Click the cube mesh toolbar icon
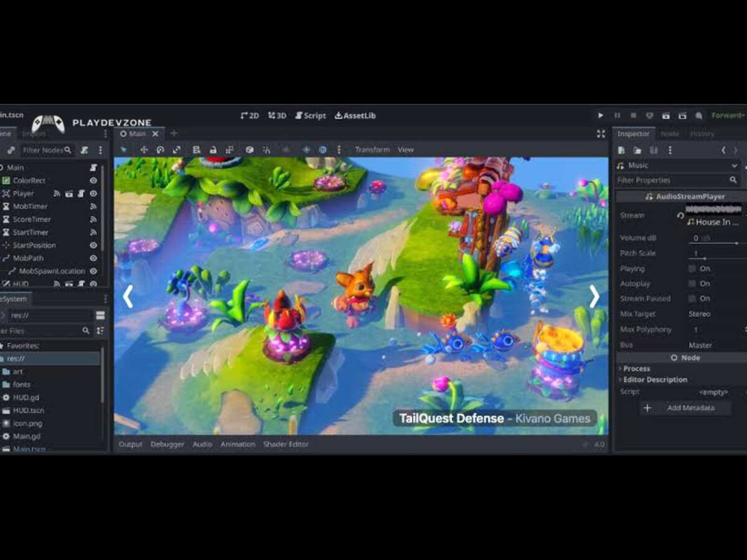 pyautogui.click(x=250, y=150)
